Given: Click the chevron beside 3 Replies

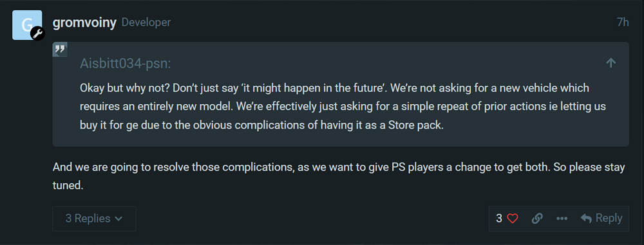Looking at the screenshot, I should [119, 219].
